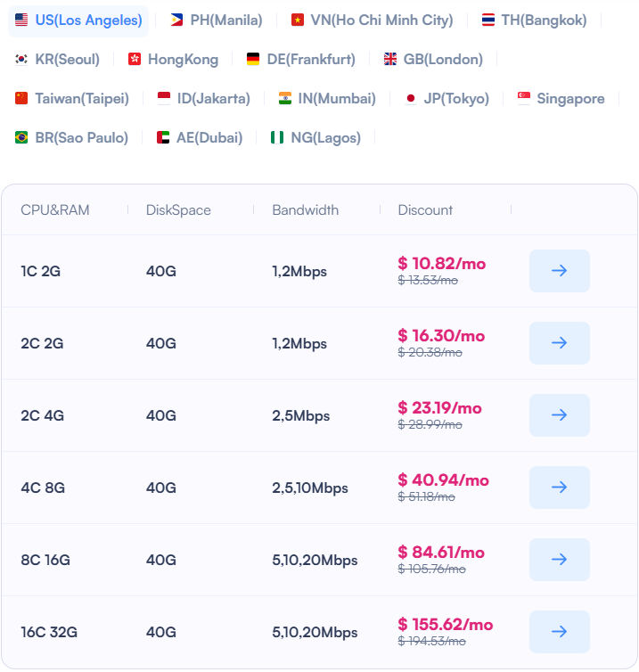The height and width of the screenshot is (672, 639).
Task: Choose the 8C 16G plan arrow button
Action: (x=559, y=560)
